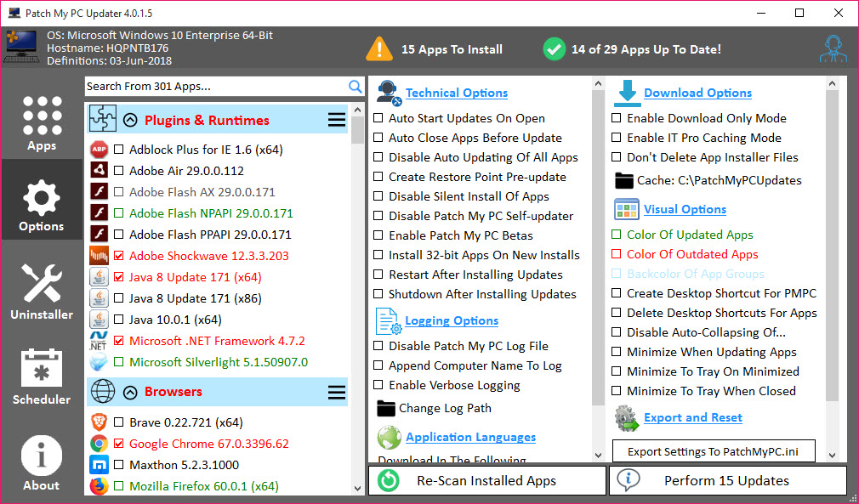Enable Auto Start Updates On Open
The image size is (859, 504).
pyautogui.click(x=378, y=118)
